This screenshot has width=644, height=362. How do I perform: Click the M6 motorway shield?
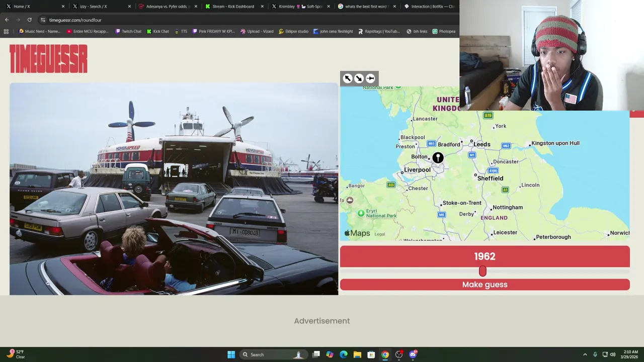[x=441, y=215]
